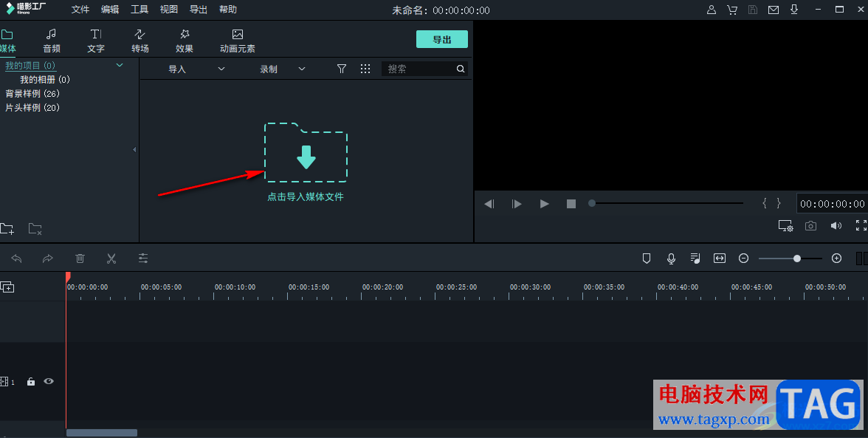868x438 pixels.
Task: Open the 导入 import dropdown
Action: click(x=196, y=69)
